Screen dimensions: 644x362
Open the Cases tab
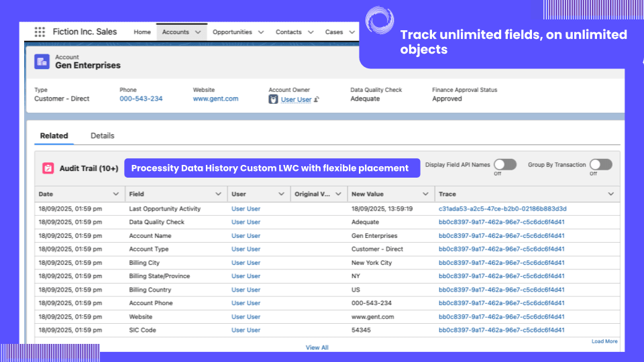click(334, 32)
